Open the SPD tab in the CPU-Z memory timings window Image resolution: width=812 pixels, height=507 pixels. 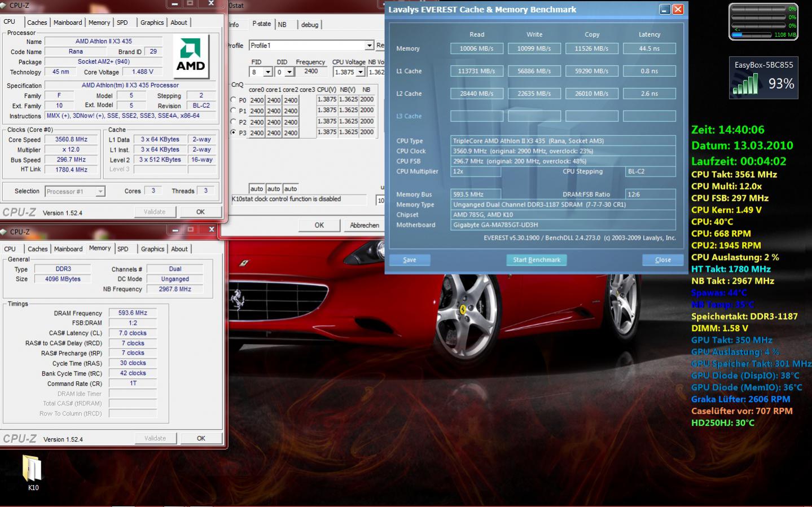(123, 249)
